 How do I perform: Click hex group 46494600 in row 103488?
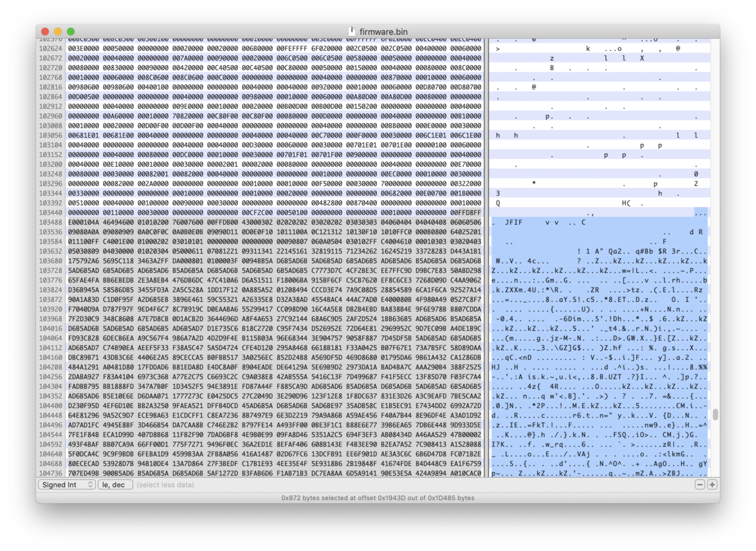click(x=118, y=223)
